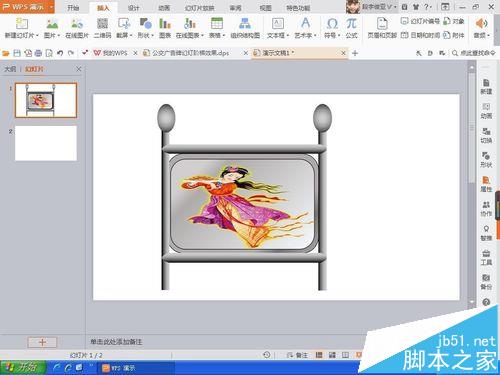Click the Slide Number (幻灯片编号) button

click(420, 21)
